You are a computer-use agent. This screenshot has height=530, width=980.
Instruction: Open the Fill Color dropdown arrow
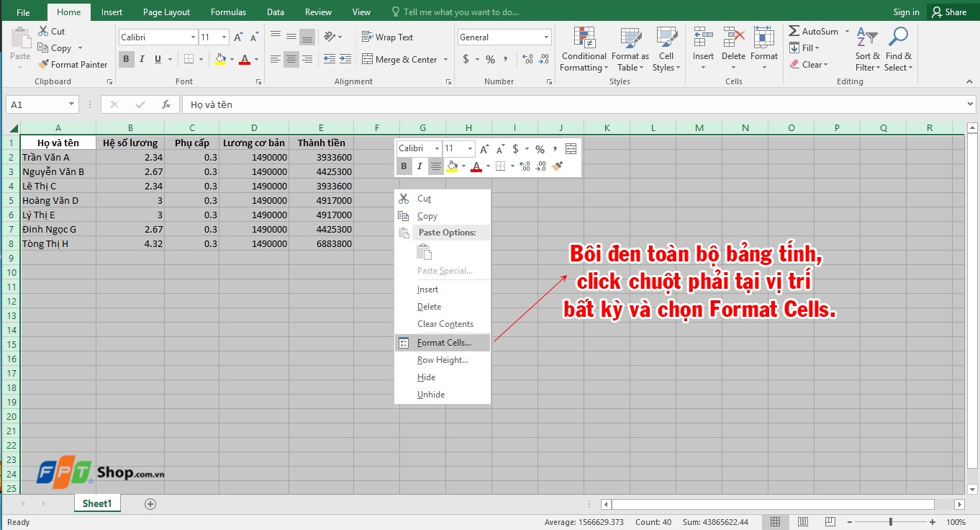coord(232,59)
